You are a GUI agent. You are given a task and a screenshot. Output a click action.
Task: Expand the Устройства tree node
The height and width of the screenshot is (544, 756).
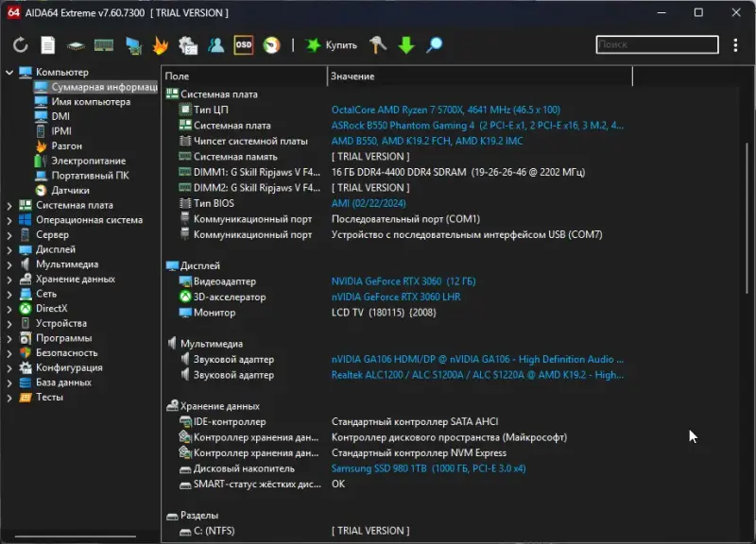point(9,324)
